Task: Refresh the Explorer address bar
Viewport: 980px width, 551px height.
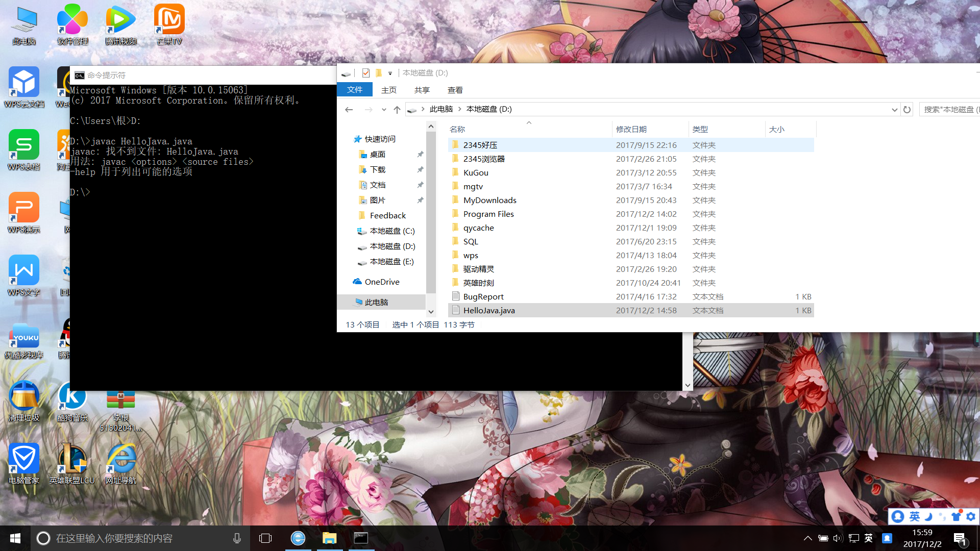Action: click(907, 109)
